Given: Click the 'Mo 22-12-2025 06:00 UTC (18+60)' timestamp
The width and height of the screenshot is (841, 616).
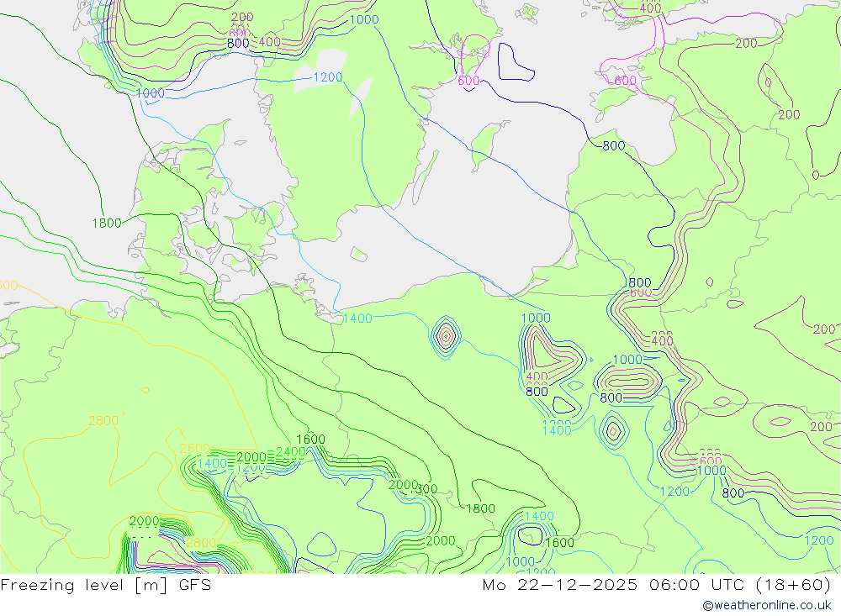Looking at the screenshot, I should coord(657,585).
